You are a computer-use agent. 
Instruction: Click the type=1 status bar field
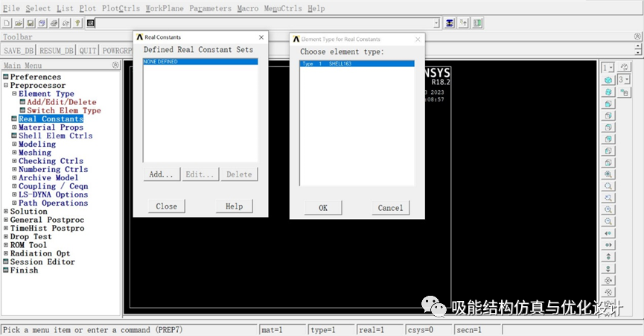[x=331, y=330]
